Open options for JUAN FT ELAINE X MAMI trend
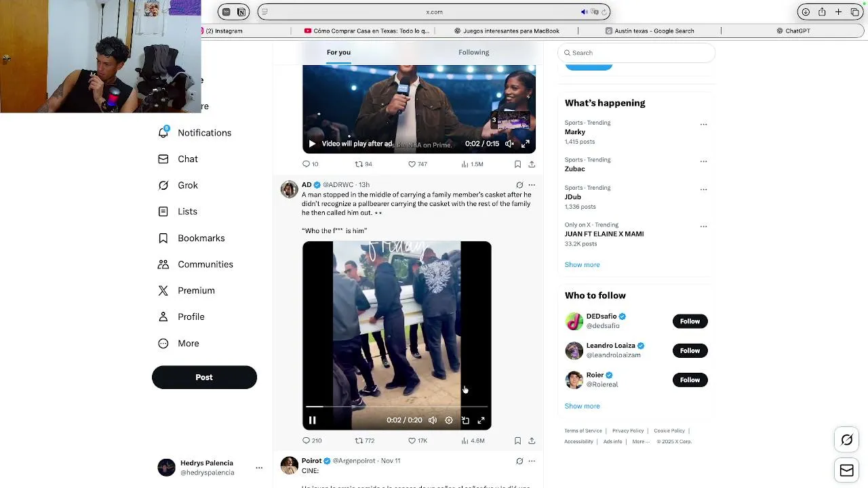This screenshot has width=868, height=488. [x=703, y=226]
